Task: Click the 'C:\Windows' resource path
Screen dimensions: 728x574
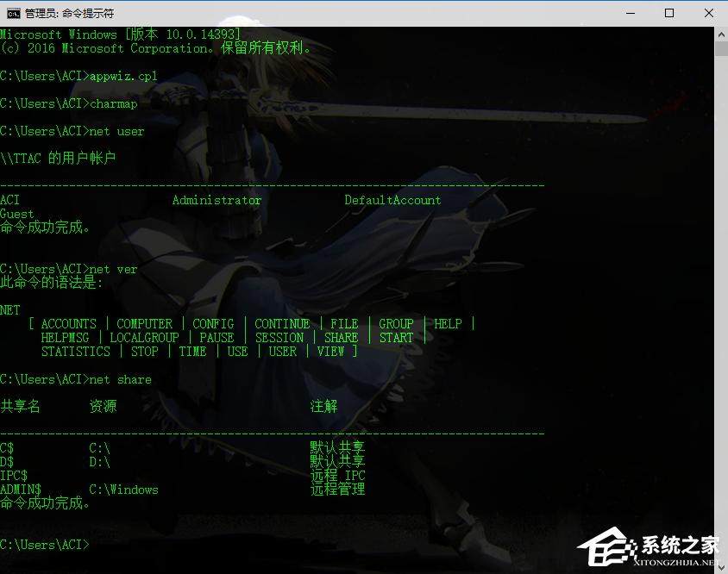Action: [123, 490]
